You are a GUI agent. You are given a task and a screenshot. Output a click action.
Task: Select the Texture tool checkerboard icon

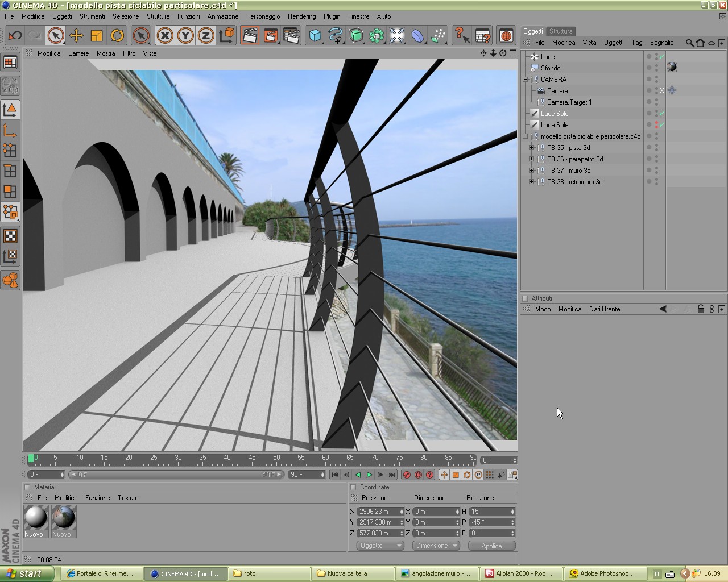10,236
